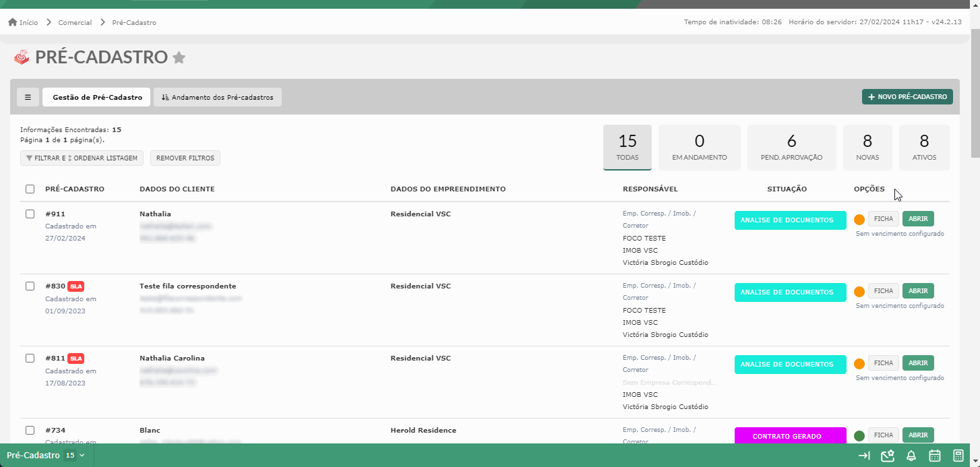Click Sem Empresa Correspond... in row #811

[669, 382]
